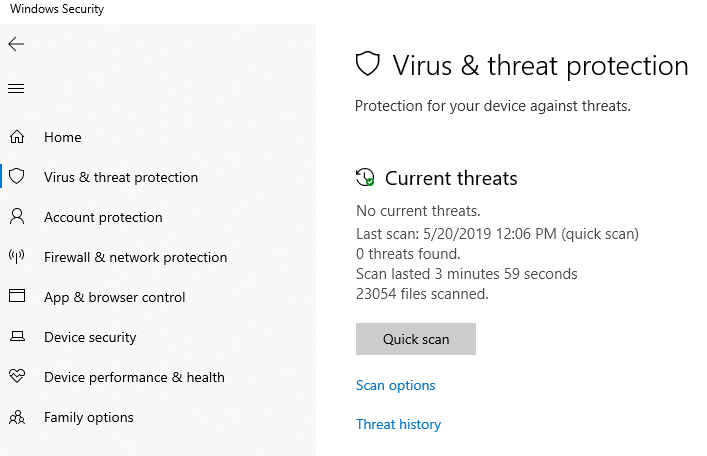
Task: Click the Device performance heart icon
Action: 16,377
